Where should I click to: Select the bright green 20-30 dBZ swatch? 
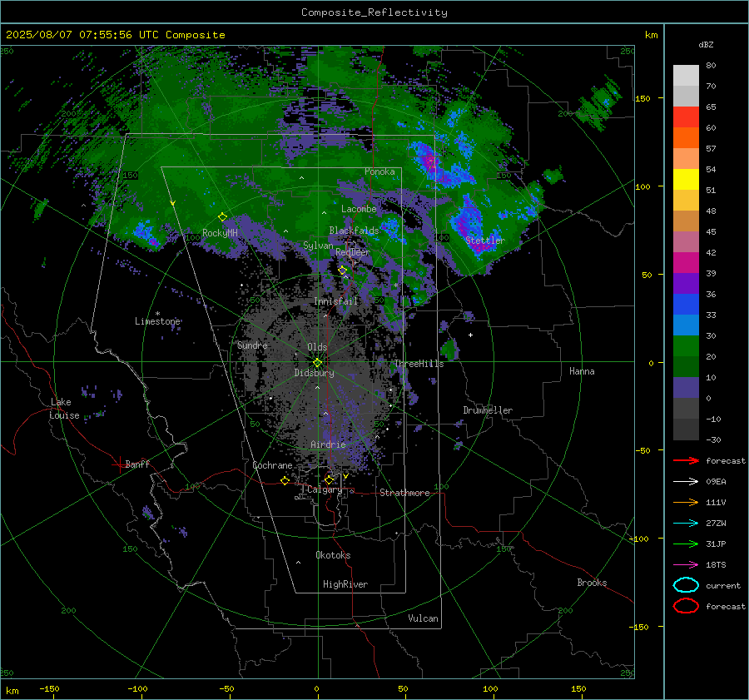[686, 345]
